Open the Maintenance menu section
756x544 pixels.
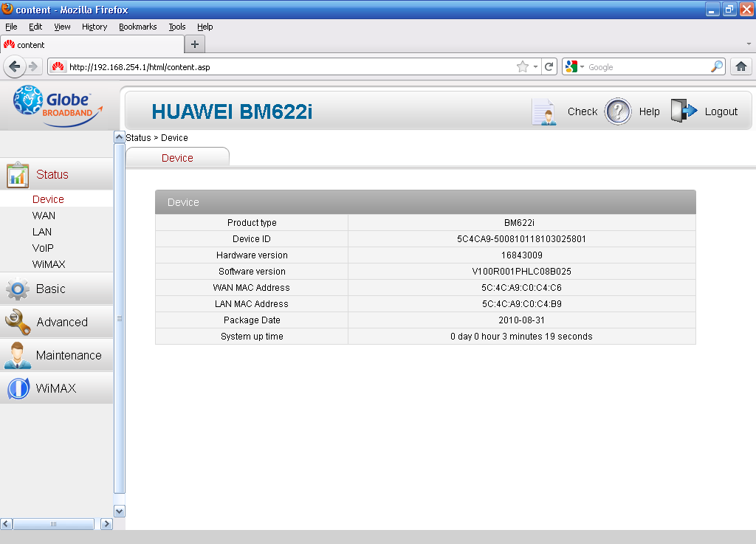[56, 355]
